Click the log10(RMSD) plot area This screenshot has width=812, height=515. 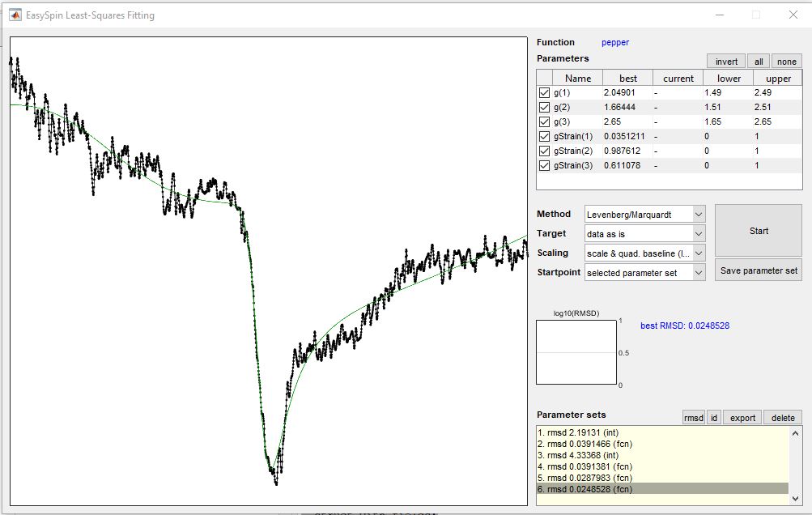[576, 352]
